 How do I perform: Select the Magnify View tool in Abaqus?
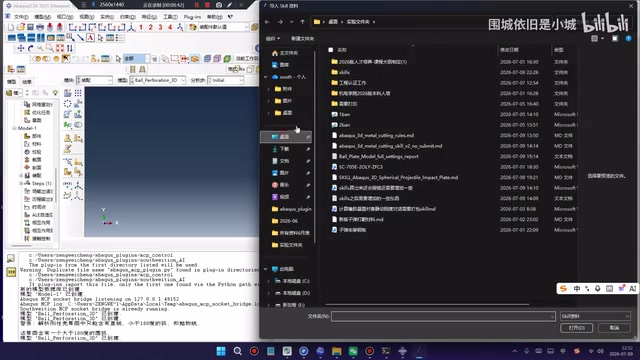coord(40,48)
